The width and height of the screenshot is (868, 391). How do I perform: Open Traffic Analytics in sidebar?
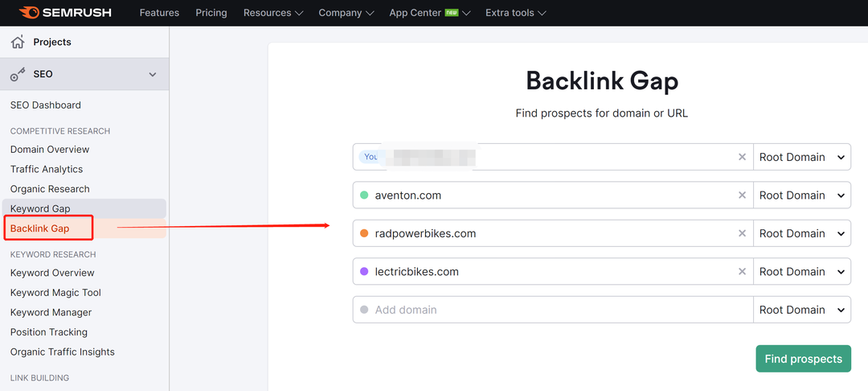point(47,170)
